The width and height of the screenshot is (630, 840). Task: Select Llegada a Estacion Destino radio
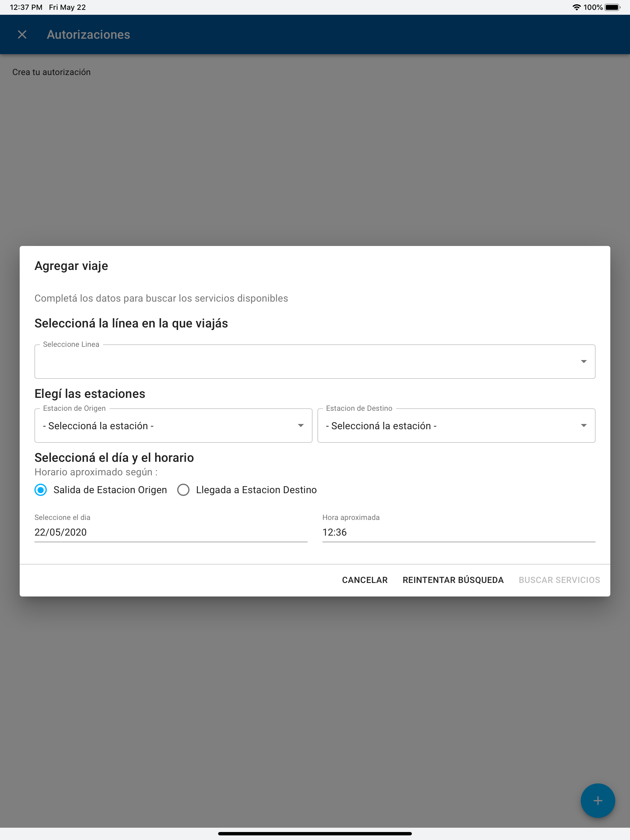click(x=183, y=490)
